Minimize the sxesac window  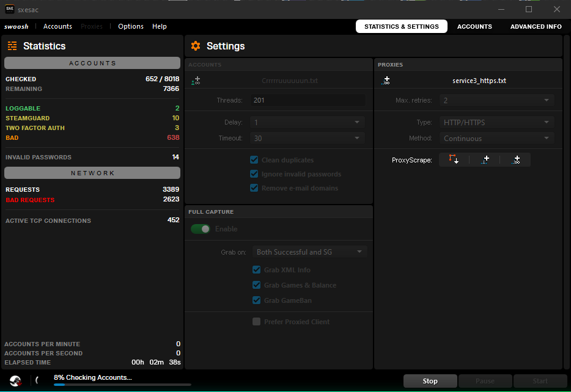pyautogui.click(x=501, y=9)
